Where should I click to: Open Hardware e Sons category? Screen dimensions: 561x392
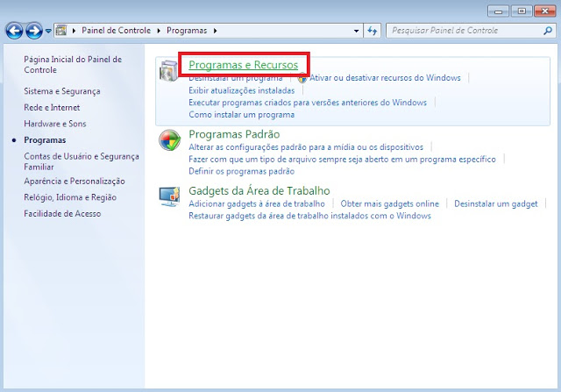(x=55, y=124)
